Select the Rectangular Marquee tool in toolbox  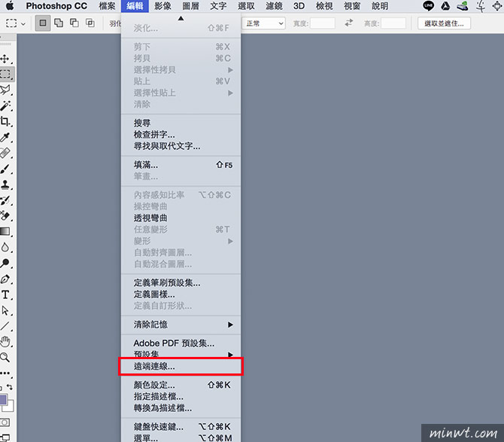tap(5, 75)
